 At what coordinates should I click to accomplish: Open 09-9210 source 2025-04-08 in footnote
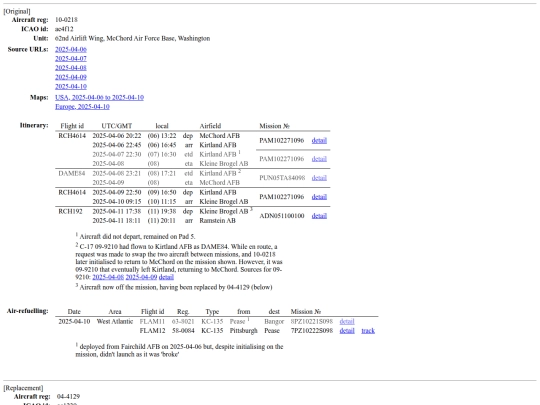(108, 277)
